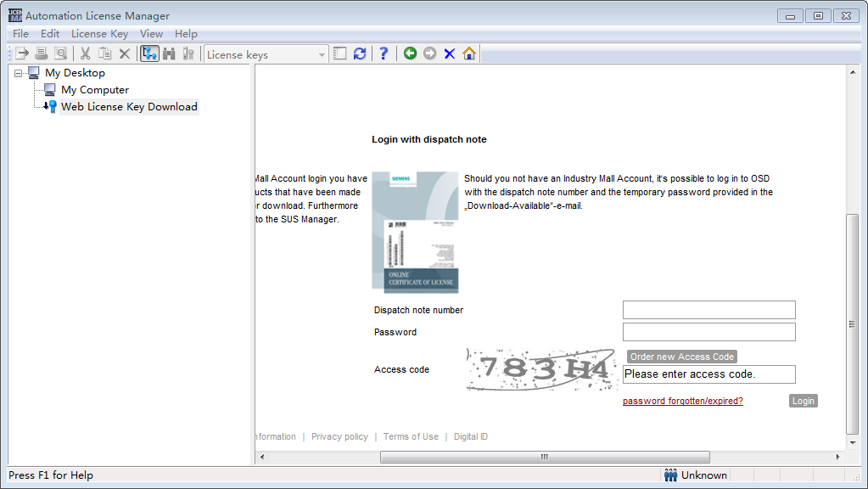This screenshot has height=489, width=868.
Task: Open the License Key menu
Action: point(99,34)
